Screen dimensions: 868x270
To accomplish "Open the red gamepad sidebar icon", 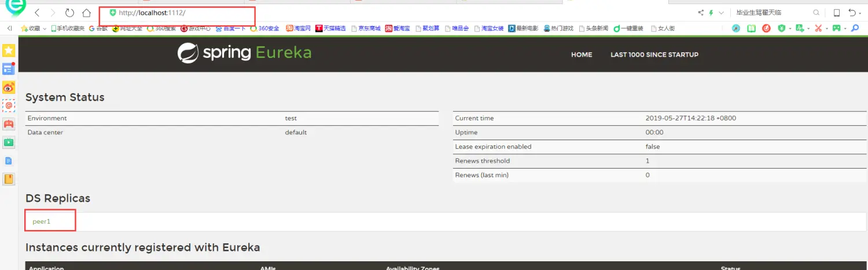I will [9, 124].
